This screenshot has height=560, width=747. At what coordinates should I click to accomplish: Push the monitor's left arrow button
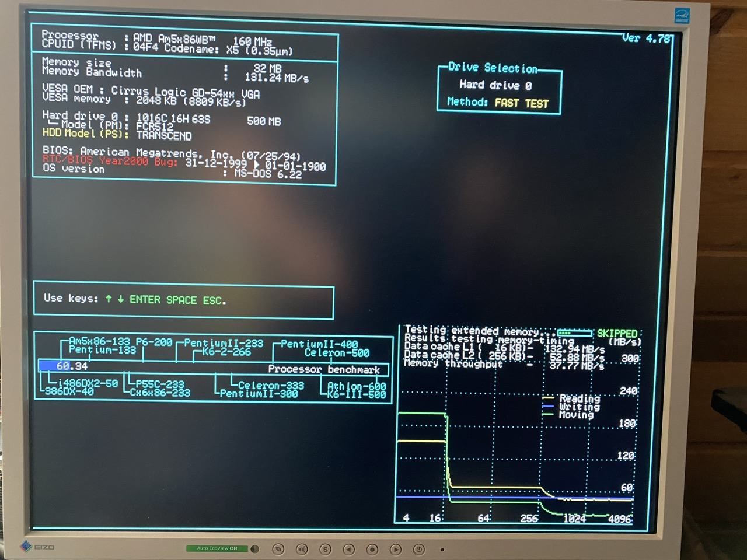pyautogui.click(x=349, y=549)
